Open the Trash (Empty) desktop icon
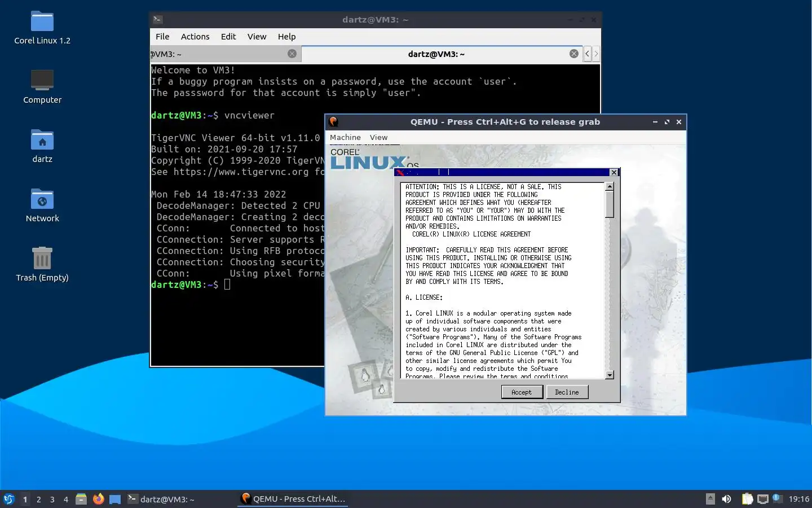 coord(42,264)
